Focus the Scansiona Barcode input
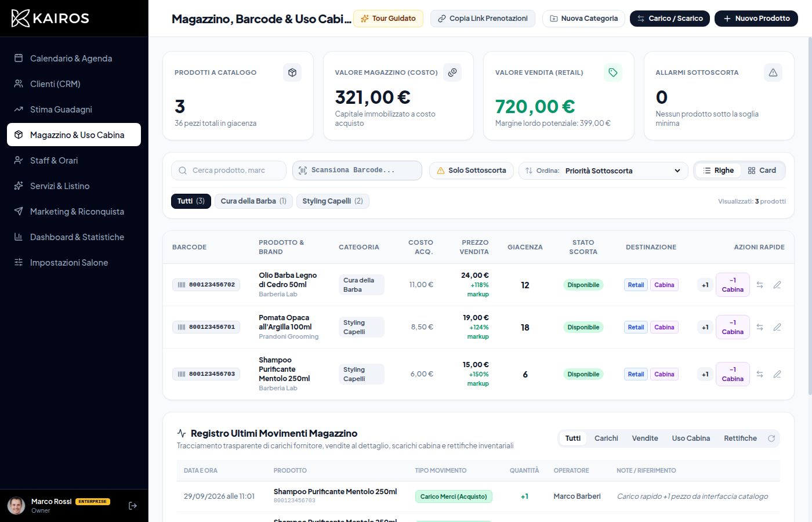Image resolution: width=812 pixels, height=522 pixels. click(357, 171)
